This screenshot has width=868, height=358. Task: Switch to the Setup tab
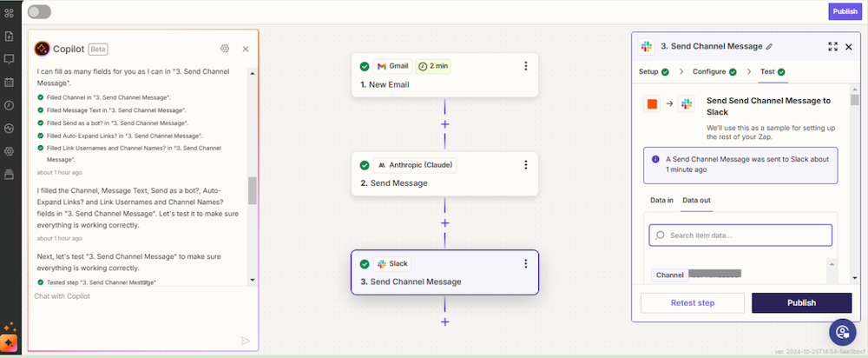coord(654,72)
